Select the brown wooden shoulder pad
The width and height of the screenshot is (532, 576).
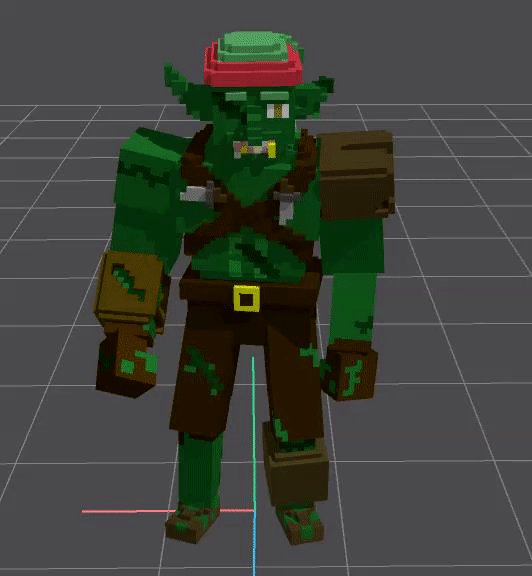[356, 175]
